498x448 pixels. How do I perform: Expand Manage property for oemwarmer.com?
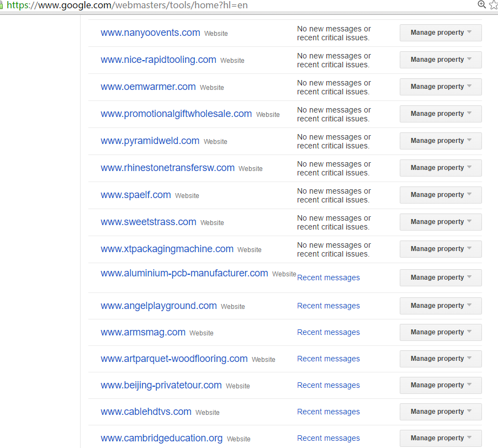[x=441, y=87]
